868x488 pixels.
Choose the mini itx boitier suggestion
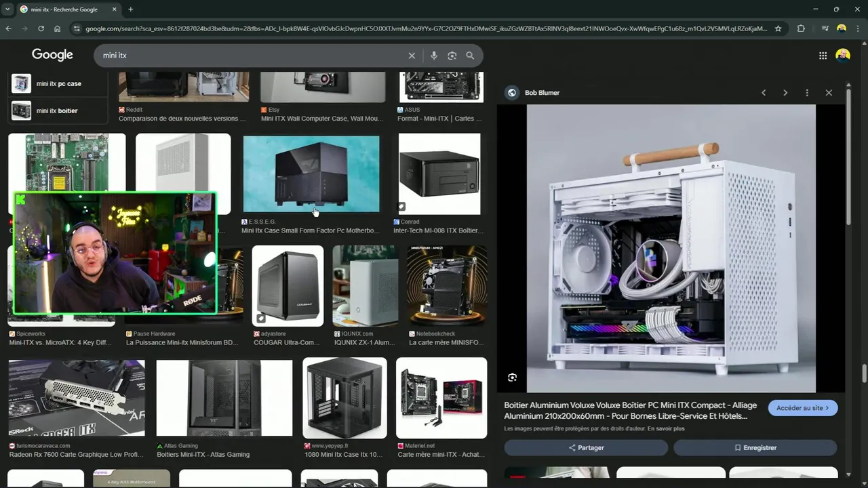click(58, 110)
